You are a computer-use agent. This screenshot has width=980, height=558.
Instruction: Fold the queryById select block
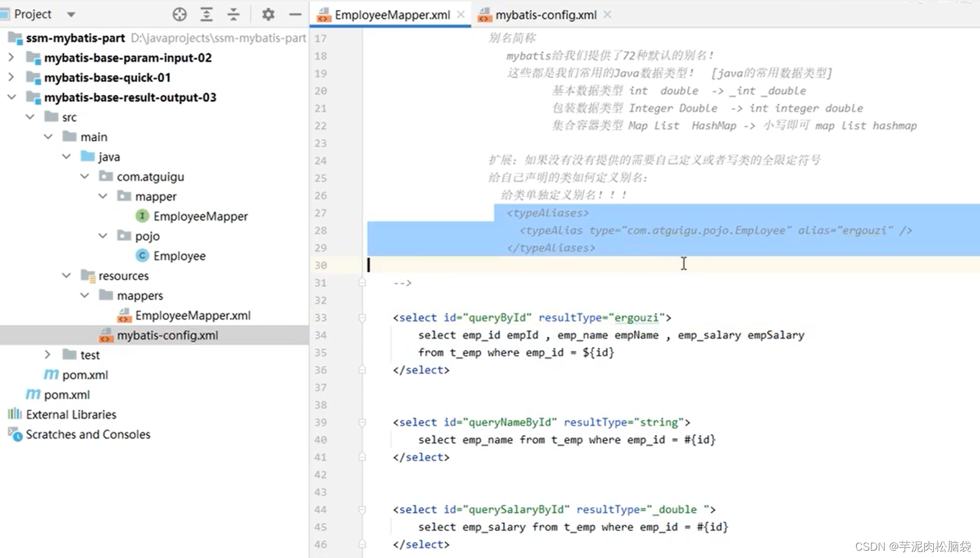point(362,317)
